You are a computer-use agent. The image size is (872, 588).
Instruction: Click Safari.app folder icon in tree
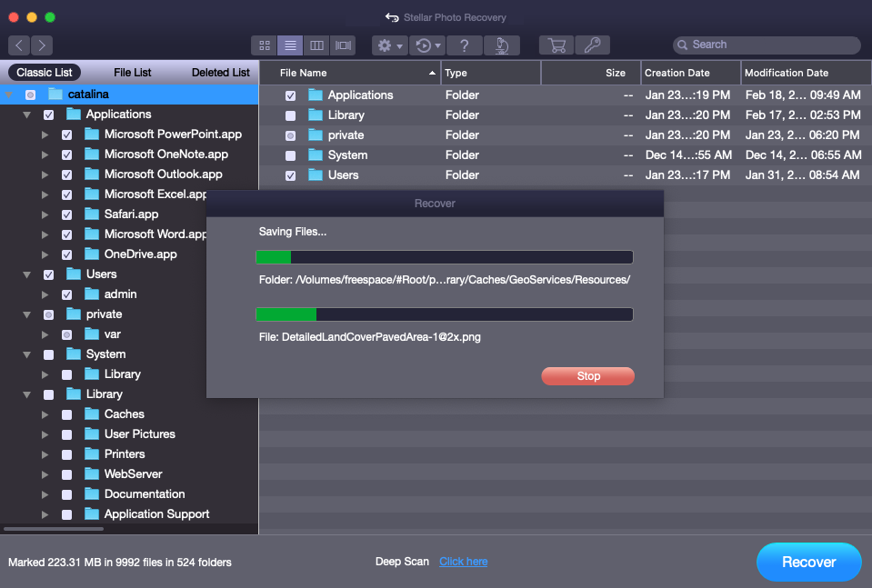point(92,214)
